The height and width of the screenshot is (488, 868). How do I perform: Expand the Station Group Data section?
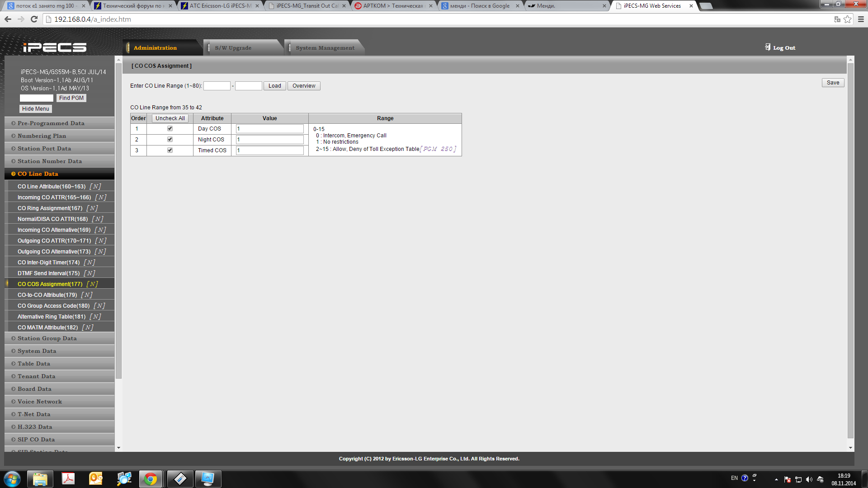pyautogui.click(x=47, y=338)
